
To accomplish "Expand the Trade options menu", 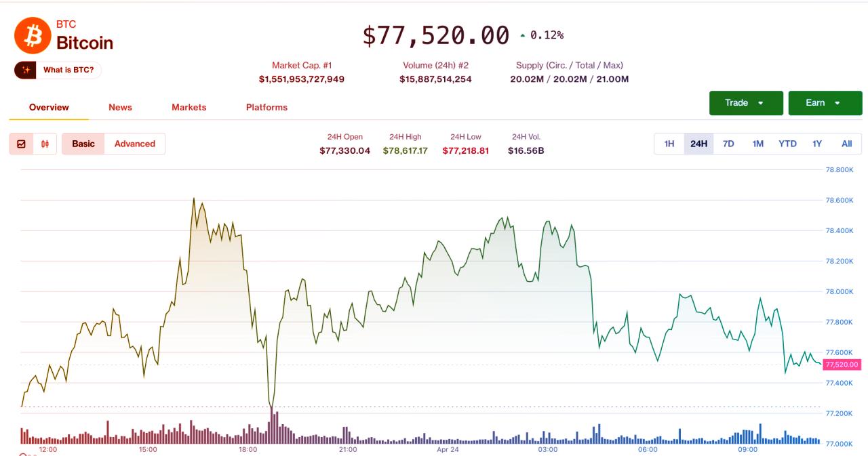I will point(746,103).
